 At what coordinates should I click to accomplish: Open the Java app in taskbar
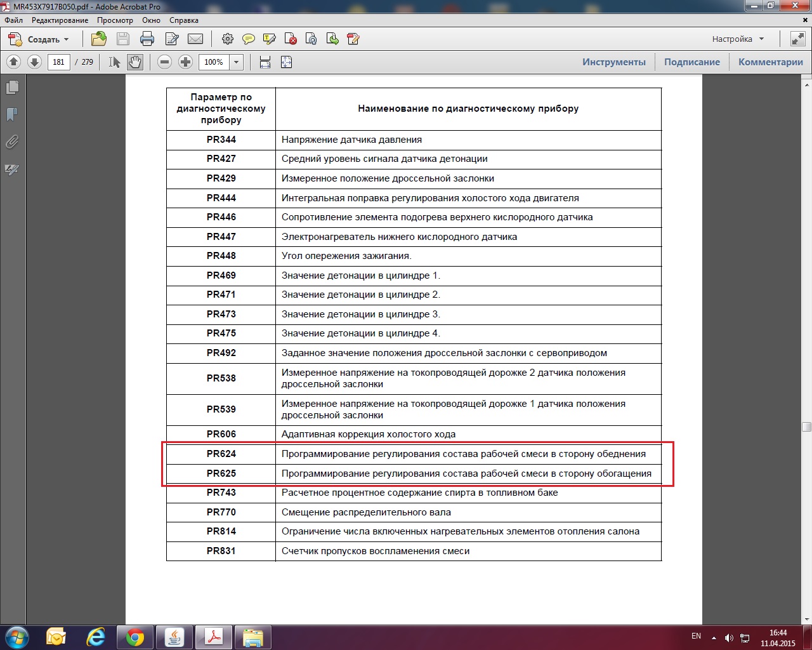[174, 637]
